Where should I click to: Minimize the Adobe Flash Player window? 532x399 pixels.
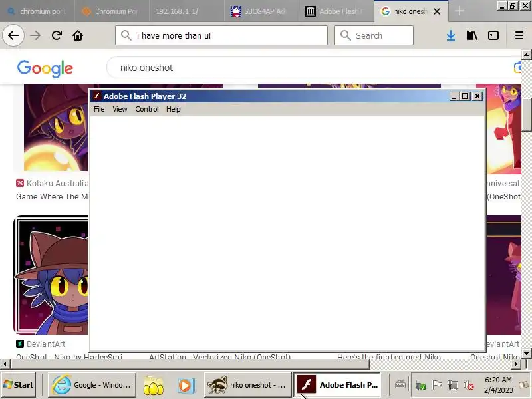tap(454, 96)
